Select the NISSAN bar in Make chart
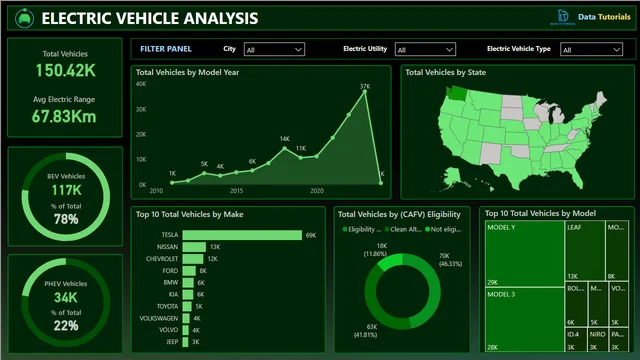The width and height of the screenshot is (640, 360). click(x=194, y=247)
